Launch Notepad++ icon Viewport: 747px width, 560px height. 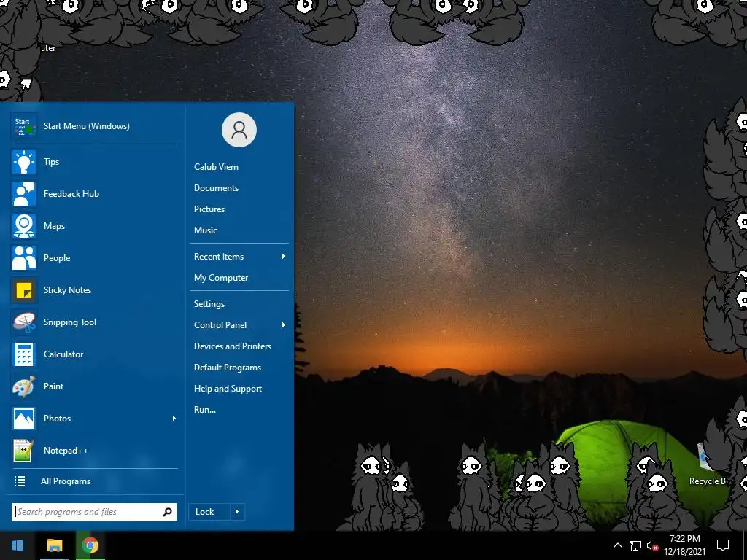(24, 451)
